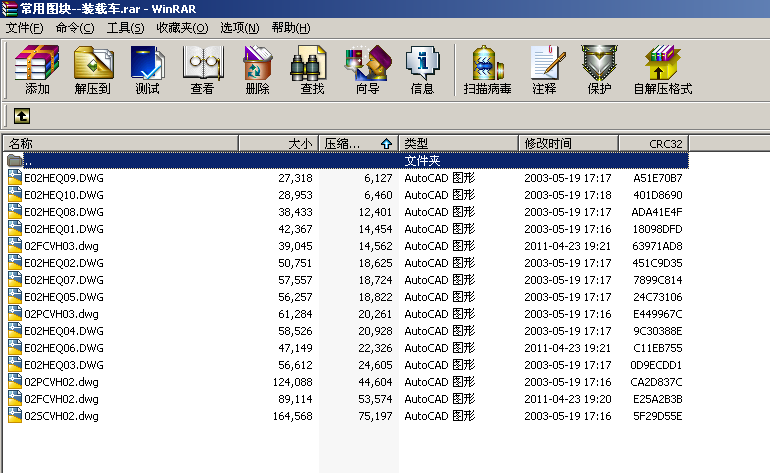Image resolution: width=770 pixels, height=473 pixels.
Task: Click the packed size value 6,127
Action: (x=378, y=178)
